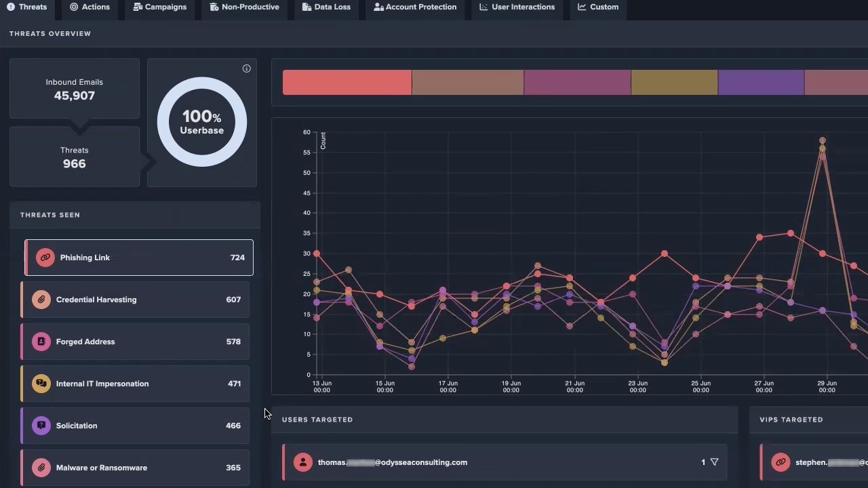Open the Threats tab
The height and width of the screenshot is (488, 868).
(27, 7)
